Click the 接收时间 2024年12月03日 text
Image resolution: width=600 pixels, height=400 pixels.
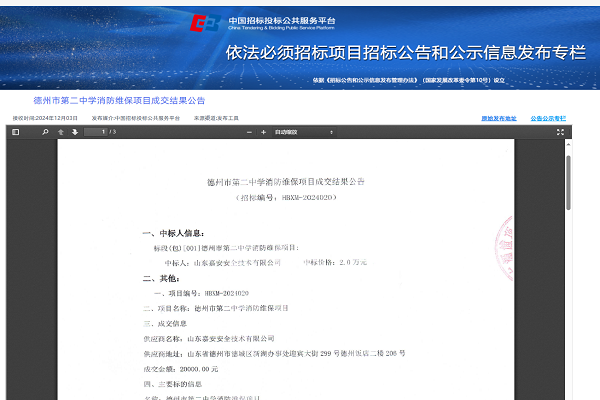[45, 118]
